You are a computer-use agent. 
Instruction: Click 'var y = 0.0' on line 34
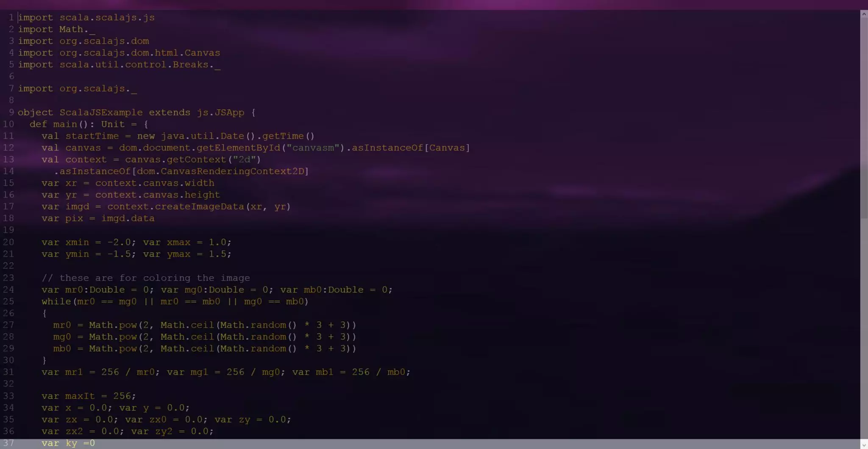(x=152, y=407)
